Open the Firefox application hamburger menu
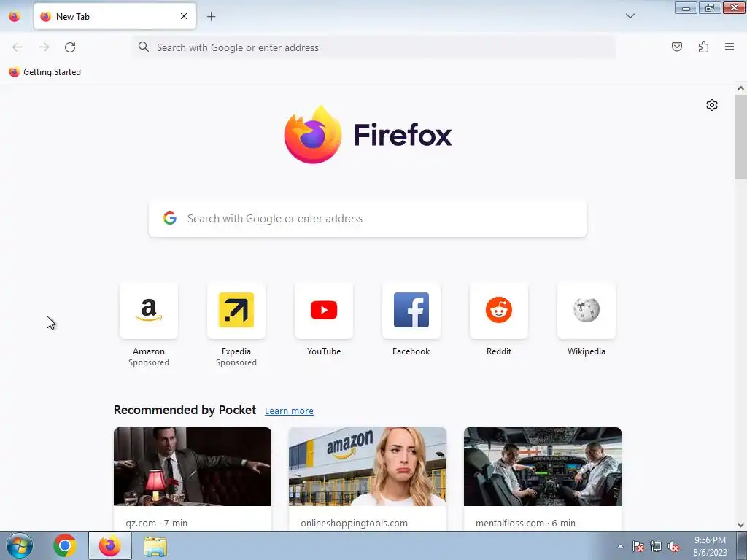Screen dimensions: 747x560 click(729, 47)
